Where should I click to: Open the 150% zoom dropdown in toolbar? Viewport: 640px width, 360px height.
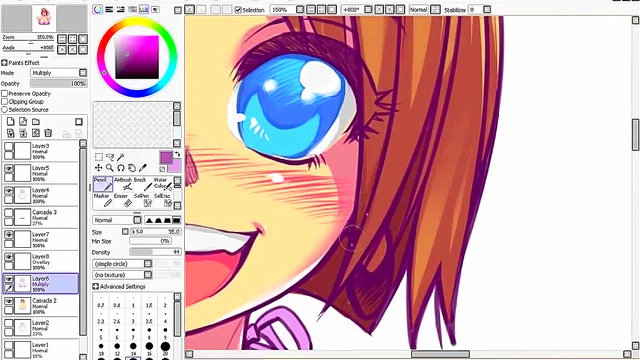300,9
